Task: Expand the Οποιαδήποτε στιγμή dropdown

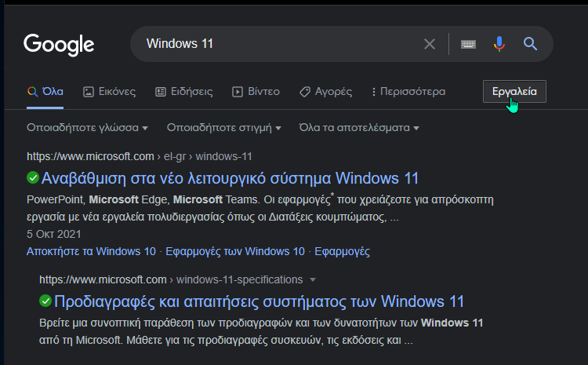Action: point(224,128)
